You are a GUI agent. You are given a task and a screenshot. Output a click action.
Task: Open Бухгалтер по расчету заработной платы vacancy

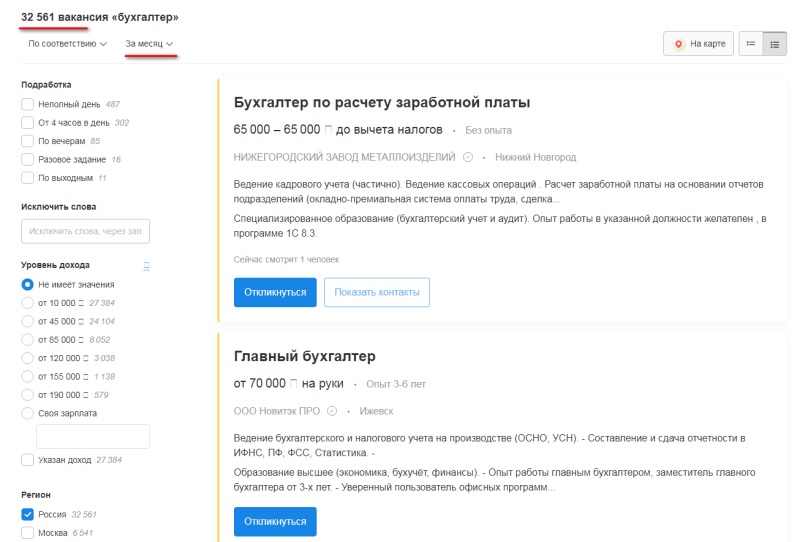pos(381,102)
